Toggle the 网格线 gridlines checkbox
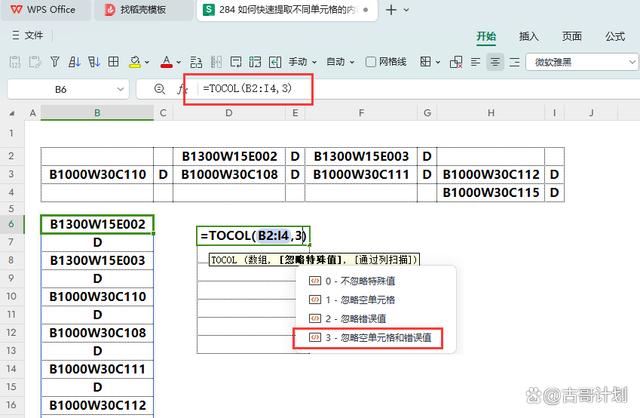640x418 pixels. click(x=371, y=62)
